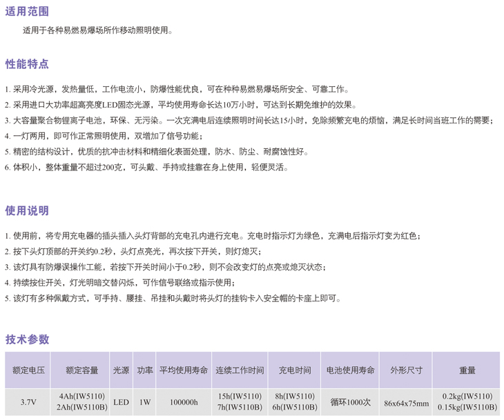Click the 3.7V voltage value cell
504x420 pixels.
[x=28, y=402]
